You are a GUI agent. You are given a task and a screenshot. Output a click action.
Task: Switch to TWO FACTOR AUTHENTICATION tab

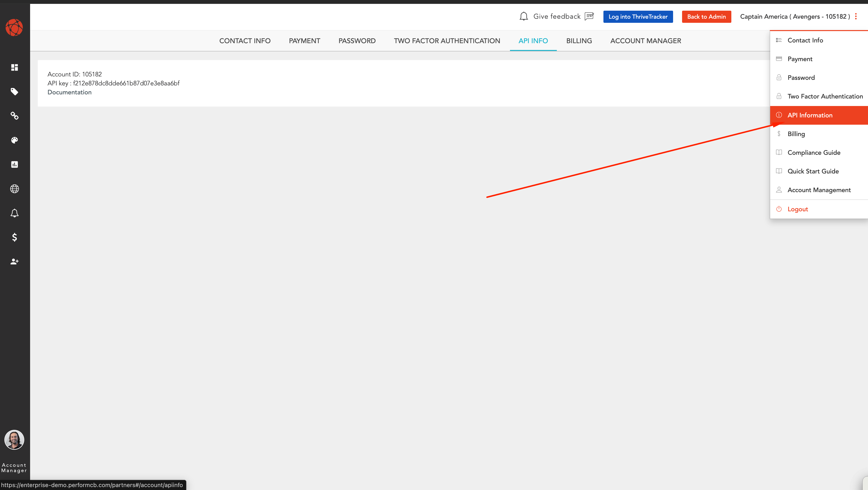point(447,41)
